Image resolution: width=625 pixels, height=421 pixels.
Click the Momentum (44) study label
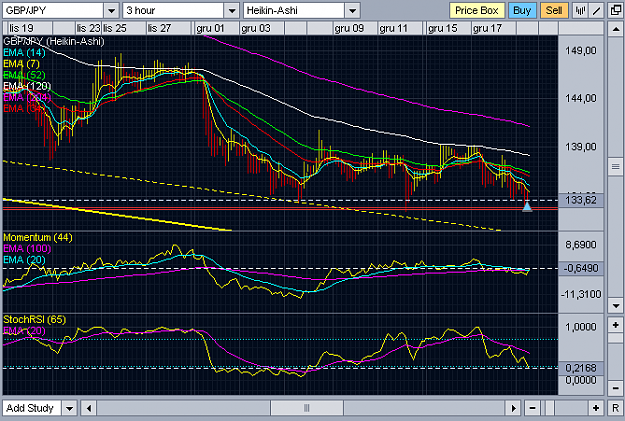[38, 238]
